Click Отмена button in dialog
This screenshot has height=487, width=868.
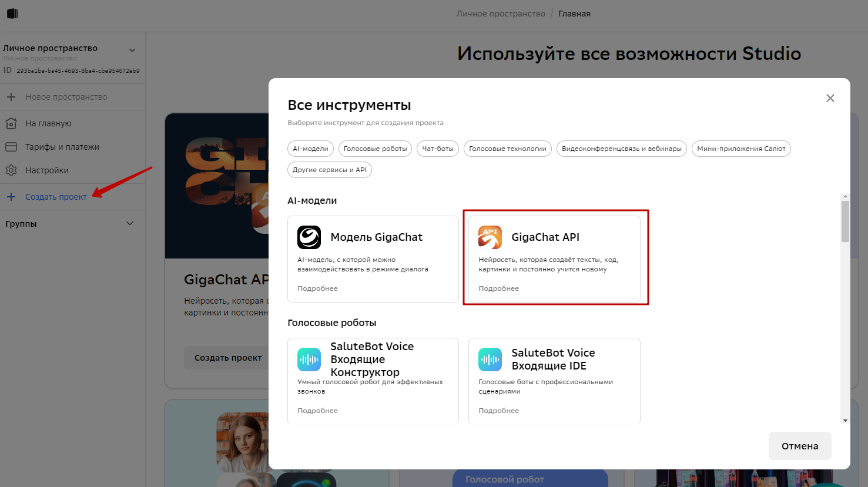pyautogui.click(x=800, y=446)
